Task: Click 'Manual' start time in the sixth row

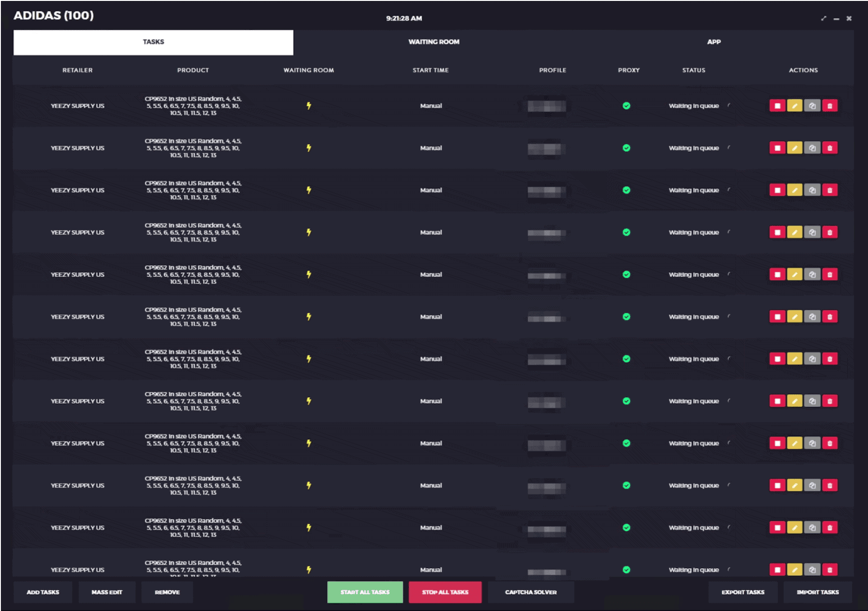Action: [x=431, y=317]
